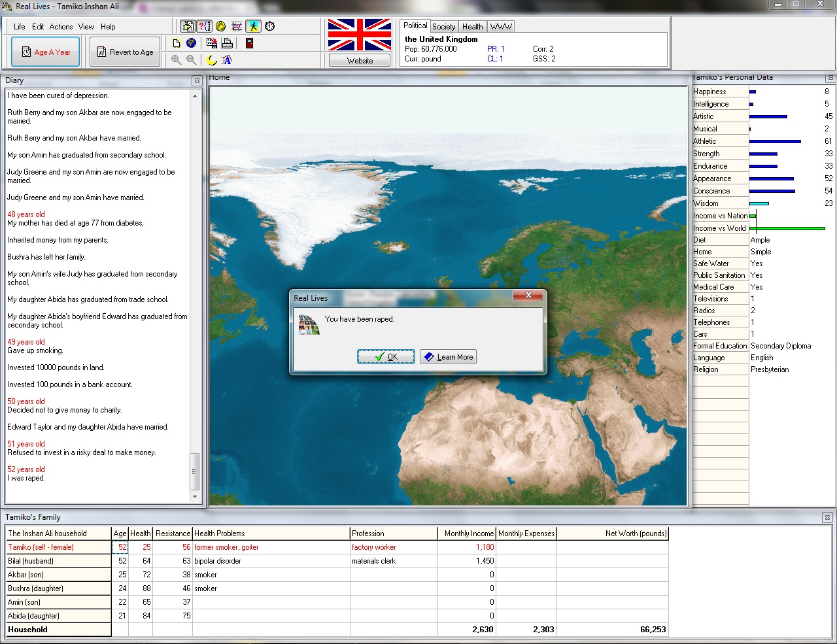Click the Formal Education label
Viewport: 837px width, 644px height.
[720, 346]
